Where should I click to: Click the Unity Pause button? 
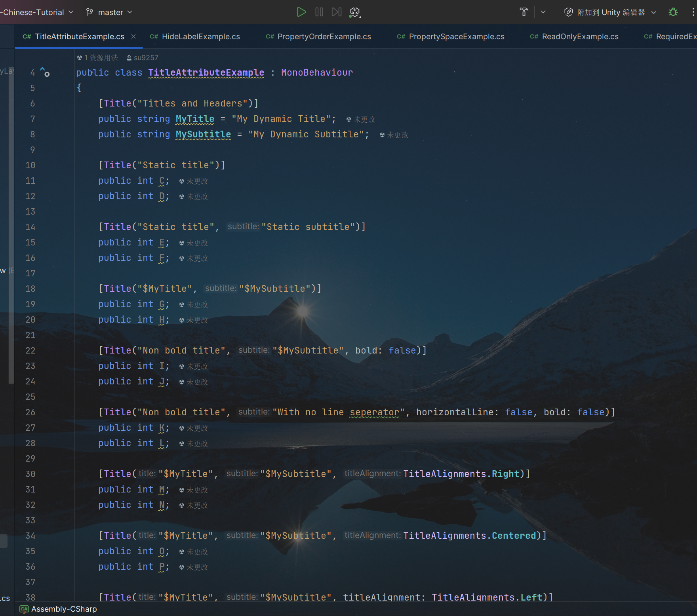click(x=319, y=12)
